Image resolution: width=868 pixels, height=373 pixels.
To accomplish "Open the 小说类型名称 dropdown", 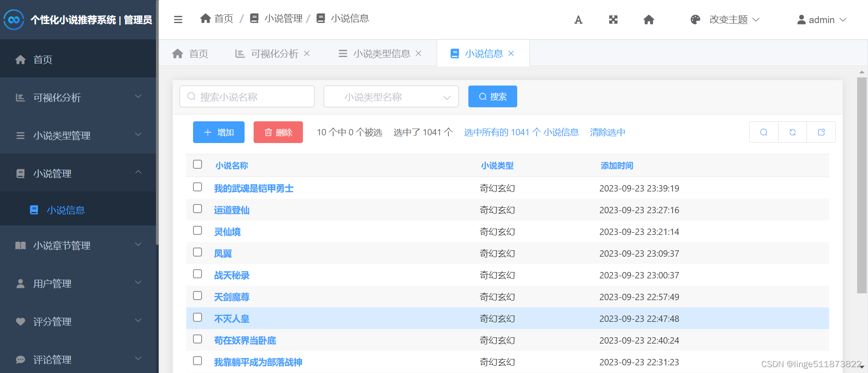I will point(391,96).
